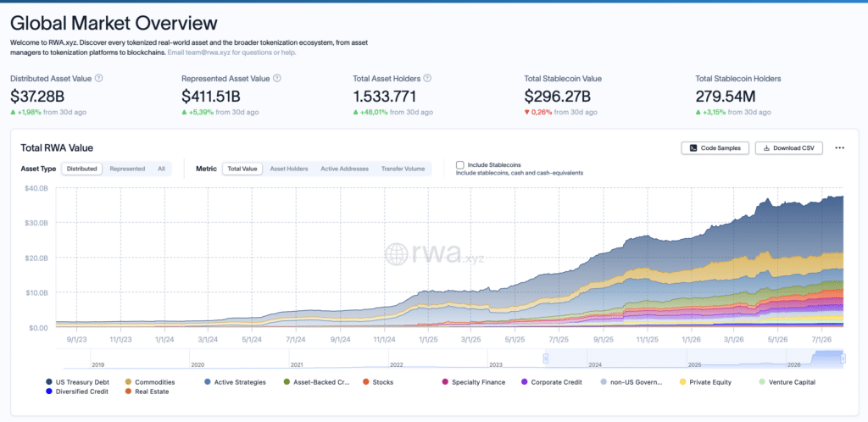
Task: Toggle Stocks legend series
Action: pyautogui.click(x=377, y=382)
